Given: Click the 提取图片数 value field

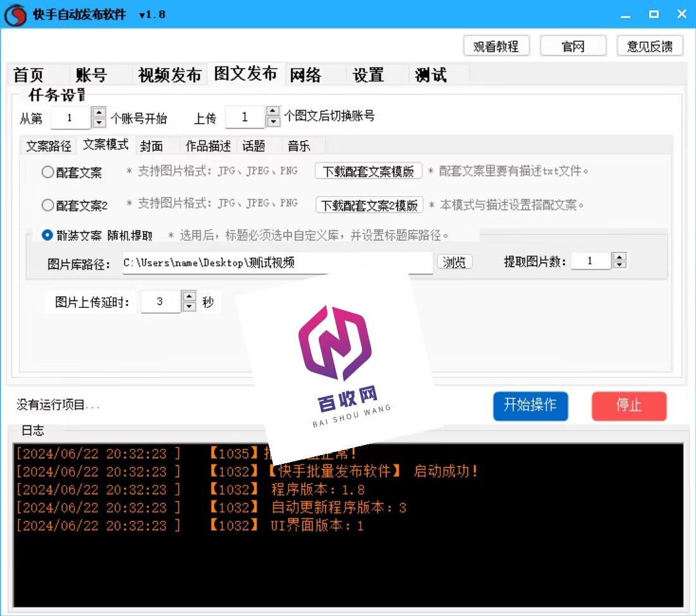Looking at the screenshot, I should pyautogui.click(x=591, y=261).
